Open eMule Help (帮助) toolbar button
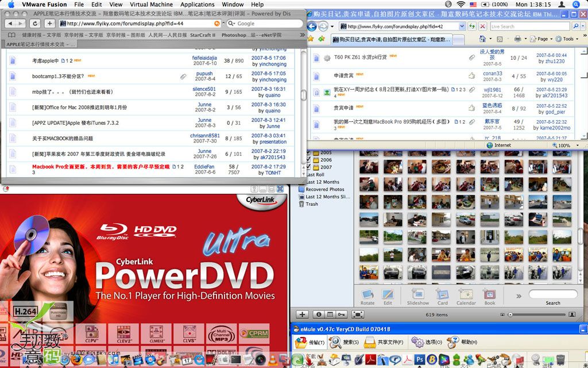The height and width of the screenshot is (368, 588). (462, 342)
